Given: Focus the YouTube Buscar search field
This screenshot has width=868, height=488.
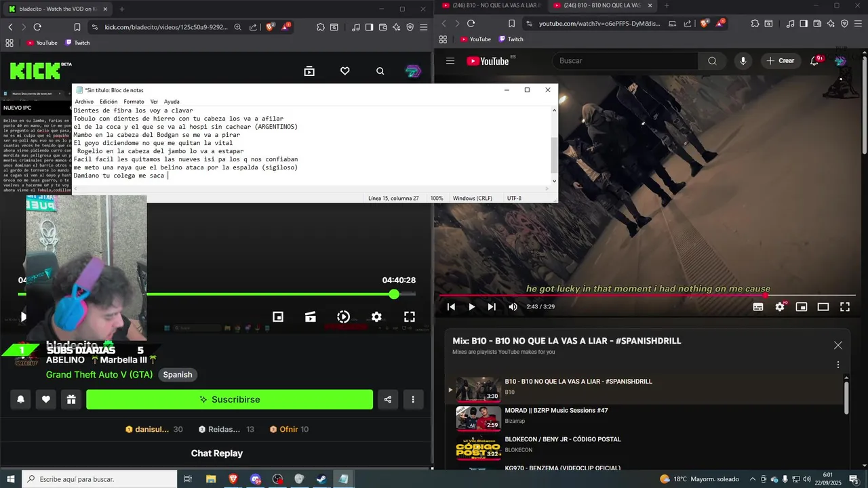Looking at the screenshot, I should click(625, 61).
